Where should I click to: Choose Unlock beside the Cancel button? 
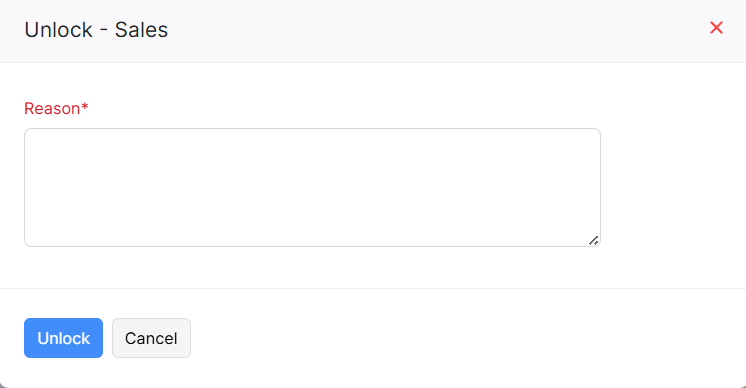pos(63,338)
